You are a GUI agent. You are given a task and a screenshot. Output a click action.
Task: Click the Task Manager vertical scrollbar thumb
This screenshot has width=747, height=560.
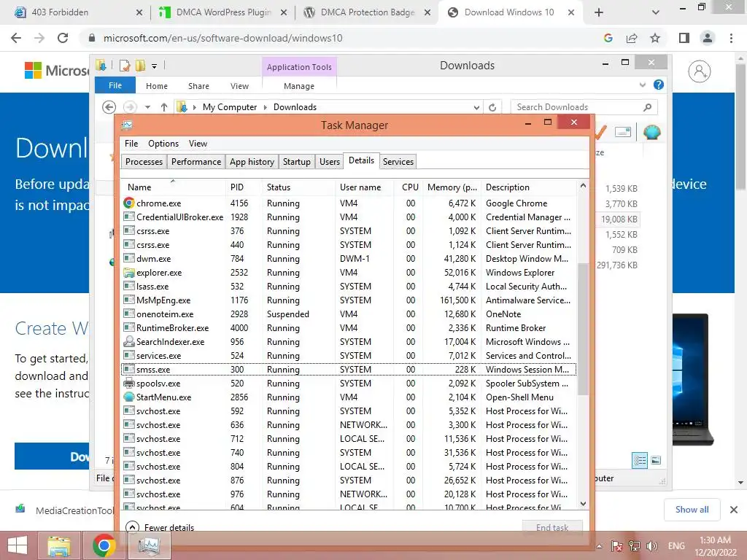(583, 329)
